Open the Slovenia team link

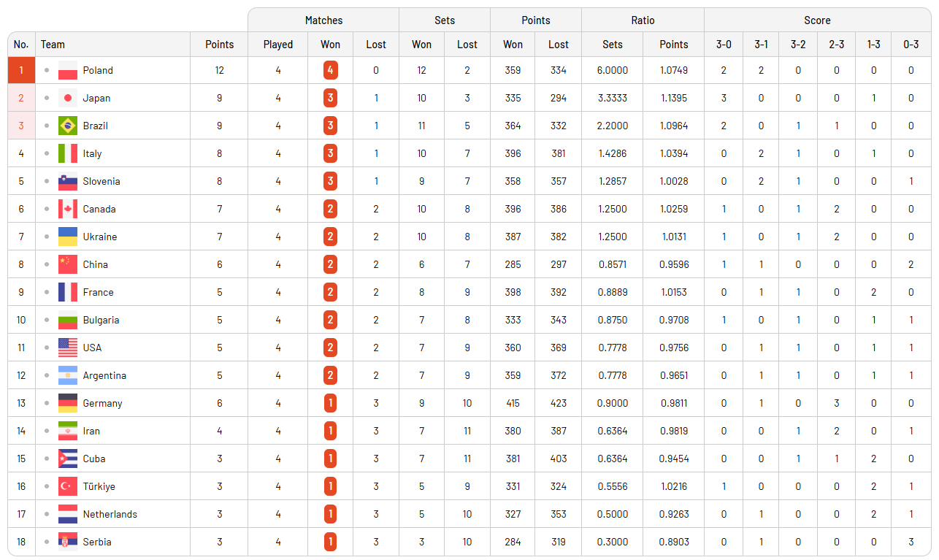(101, 182)
